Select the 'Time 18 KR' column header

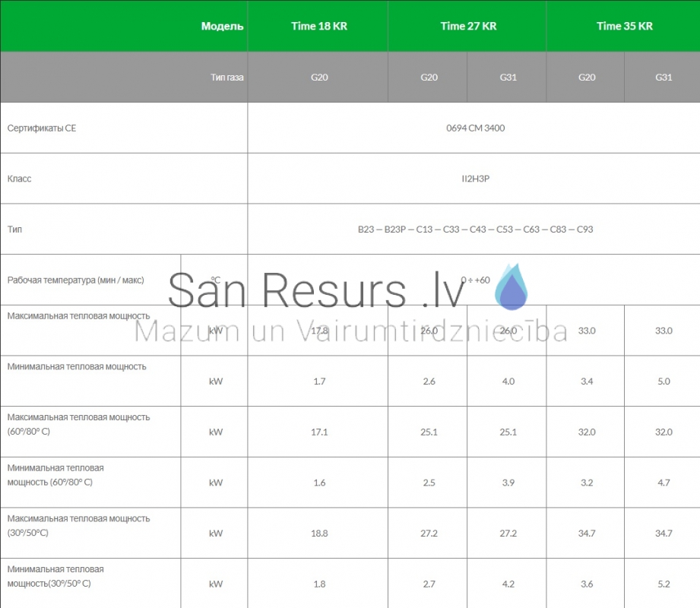click(319, 27)
